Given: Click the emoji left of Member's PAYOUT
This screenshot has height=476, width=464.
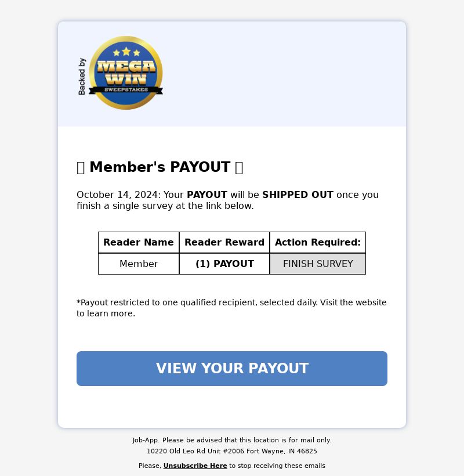Looking at the screenshot, I should (81, 168).
